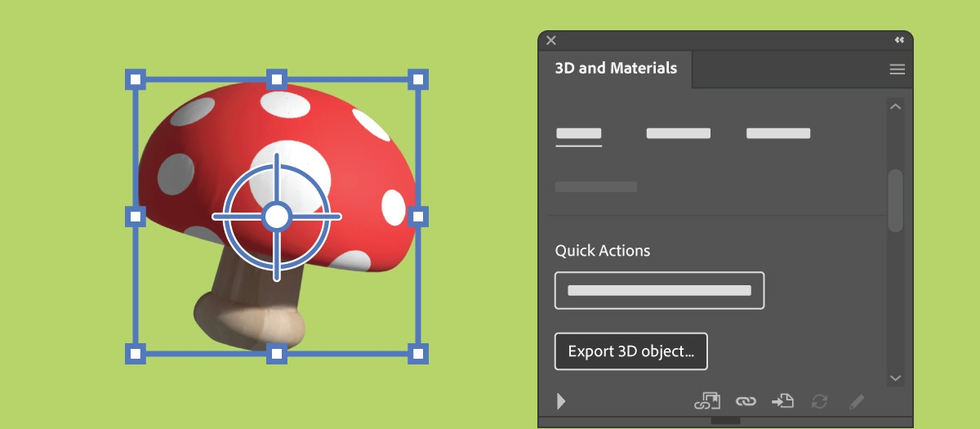Click the circular refresh arrows icon
The image size is (980, 429).
(819, 401)
